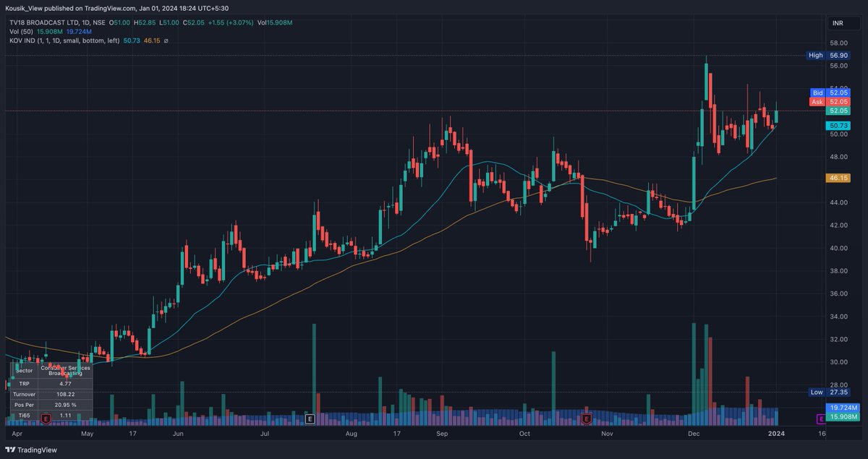
Task: Click the 'Turnover' row label
Action: (24, 395)
